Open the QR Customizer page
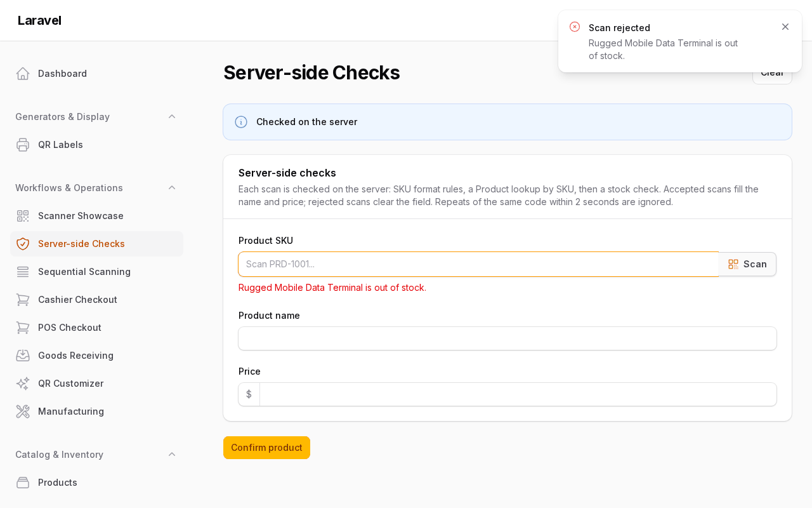This screenshot has height=508, width=812. [x=96, y=384]
